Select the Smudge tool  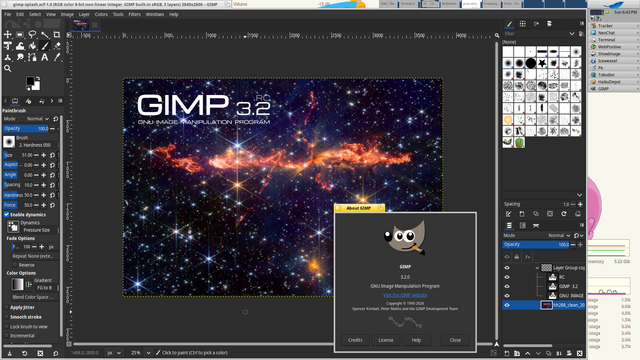coord(20,58)
